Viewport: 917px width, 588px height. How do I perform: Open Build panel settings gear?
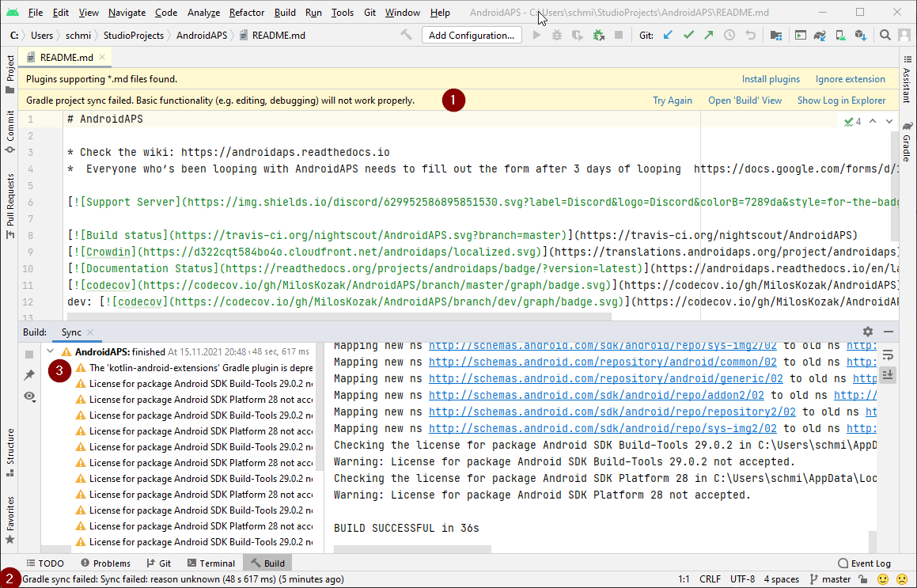click(868, 332)
